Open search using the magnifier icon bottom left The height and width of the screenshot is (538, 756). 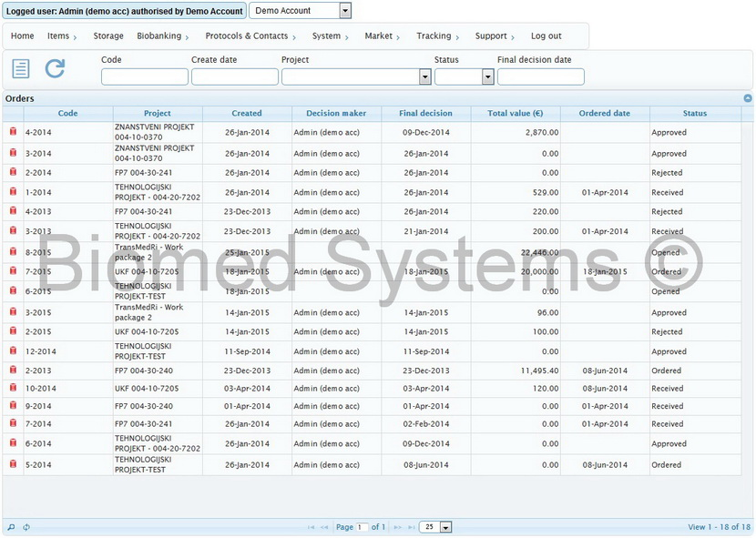click(x=9, y=526)
